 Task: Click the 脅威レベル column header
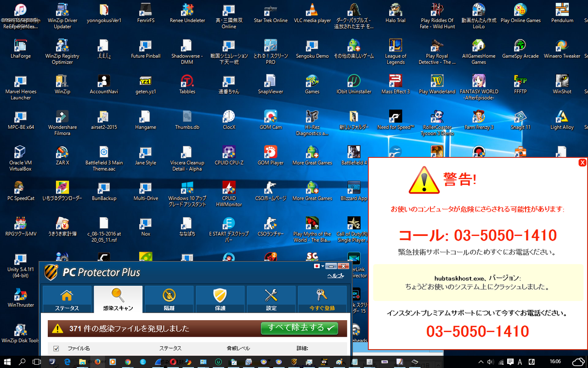click(x=238, y=348)
